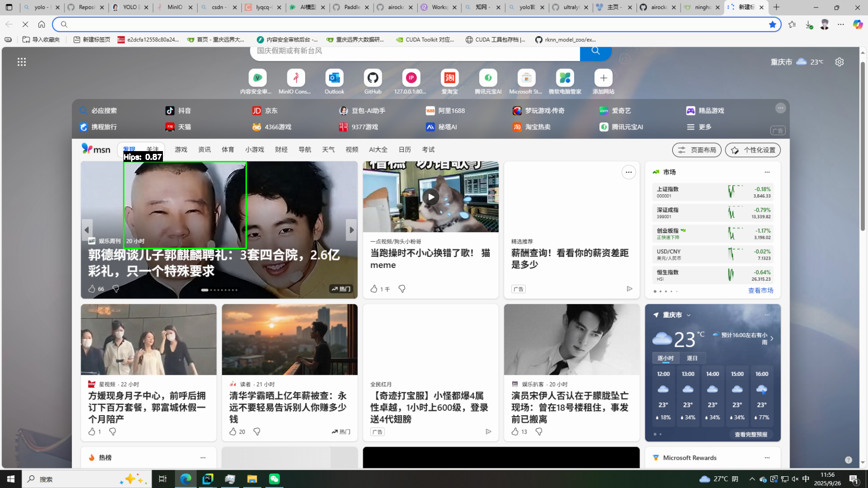Screen dimensions: 868x488
Task: Open the apps grid launcher icon
Action: tap(22, 62)
